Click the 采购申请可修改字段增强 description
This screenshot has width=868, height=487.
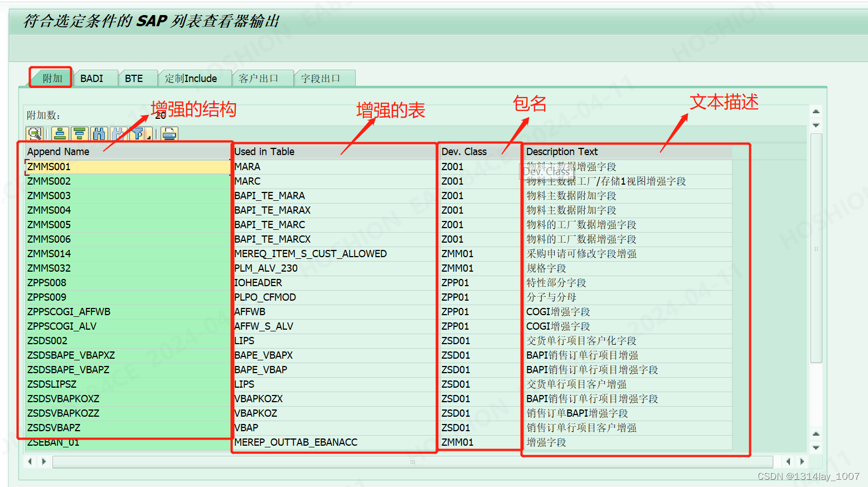(x=628, y=254)
